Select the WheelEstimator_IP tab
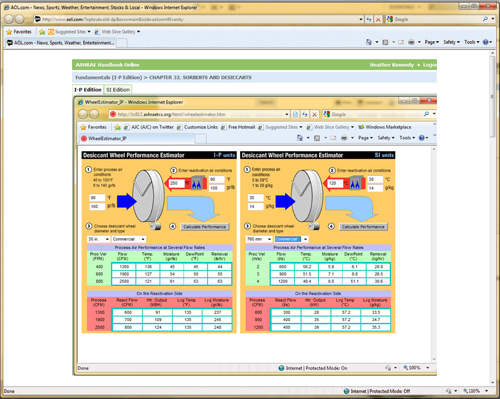This screenshot has height=399, width=500. point(137,138)
